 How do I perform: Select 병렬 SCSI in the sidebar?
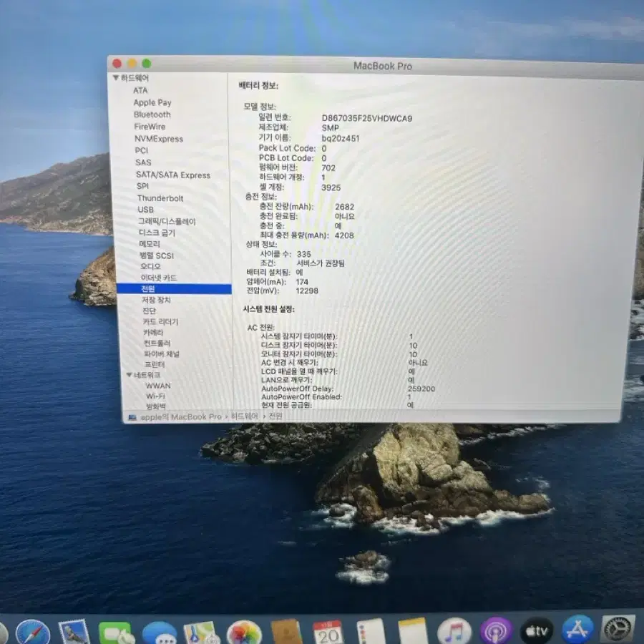pyautogui.click(x=157, y=255)
